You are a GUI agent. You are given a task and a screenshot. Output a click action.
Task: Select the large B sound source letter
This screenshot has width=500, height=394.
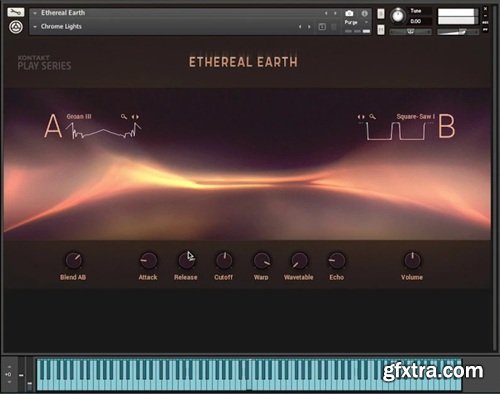(x=446, y=126)
